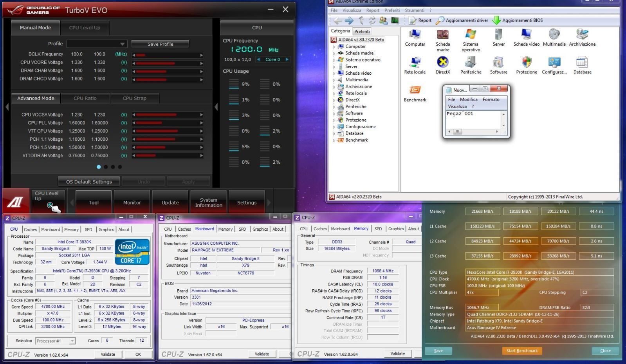Open the Strumenti menu in AIDA64
The height and width of the screenshot is (364, 626).
(x=415, y=10)
